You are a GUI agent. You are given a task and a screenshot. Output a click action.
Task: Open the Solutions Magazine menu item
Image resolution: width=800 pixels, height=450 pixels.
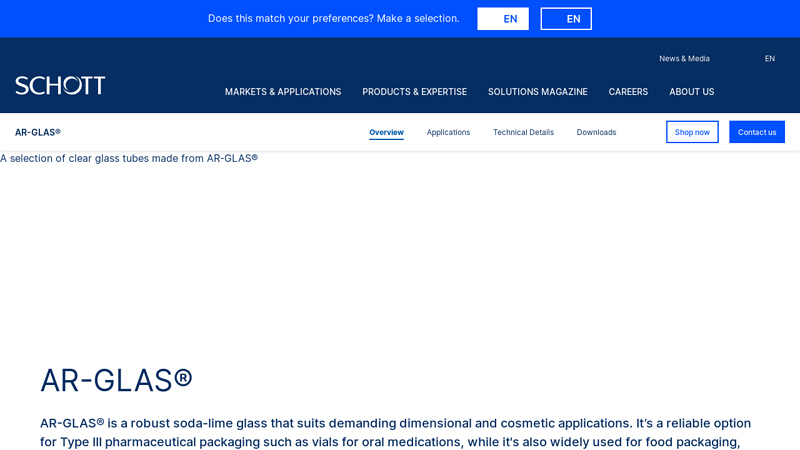tap(537, 92)
